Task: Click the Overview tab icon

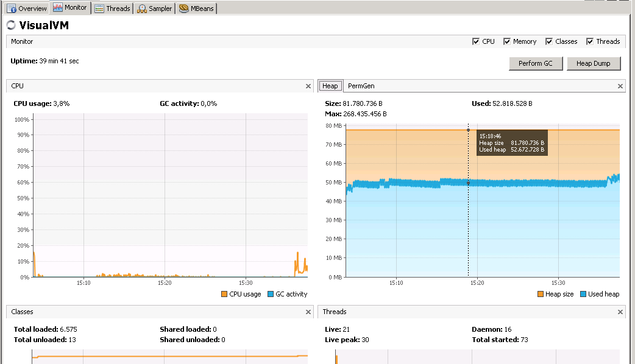Action: (x=12, y=9)
